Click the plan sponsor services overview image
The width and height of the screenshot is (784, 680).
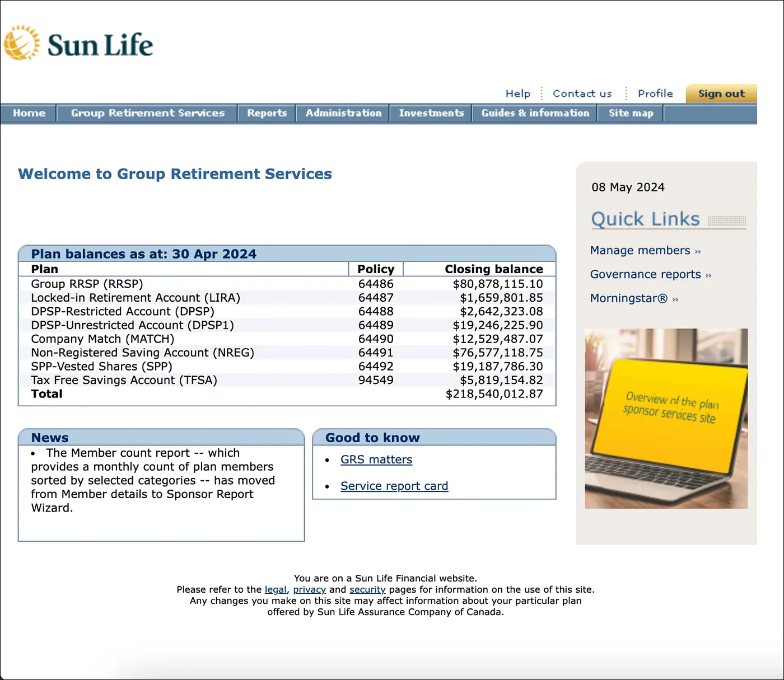[x=666, y=418]
